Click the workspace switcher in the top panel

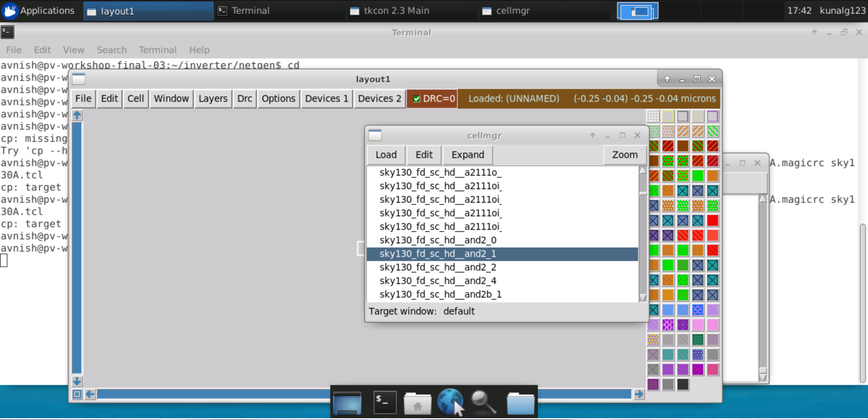pos(637,10)
